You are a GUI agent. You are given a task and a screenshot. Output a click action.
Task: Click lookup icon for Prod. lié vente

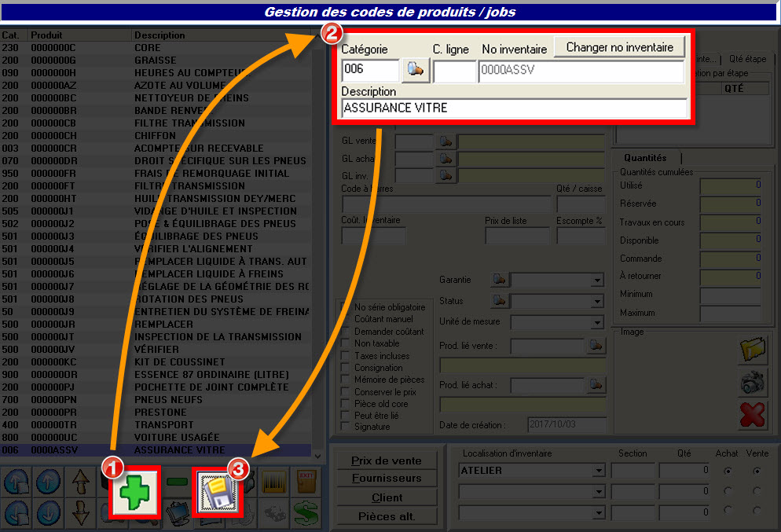(596, 345)
